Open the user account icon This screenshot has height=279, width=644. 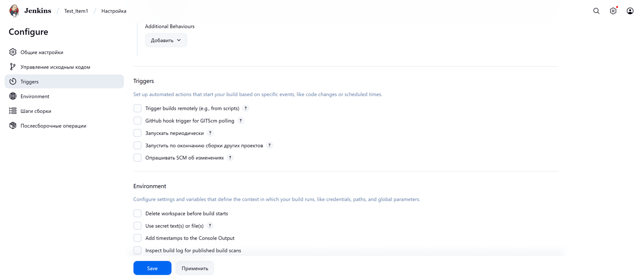coord(630,11)
